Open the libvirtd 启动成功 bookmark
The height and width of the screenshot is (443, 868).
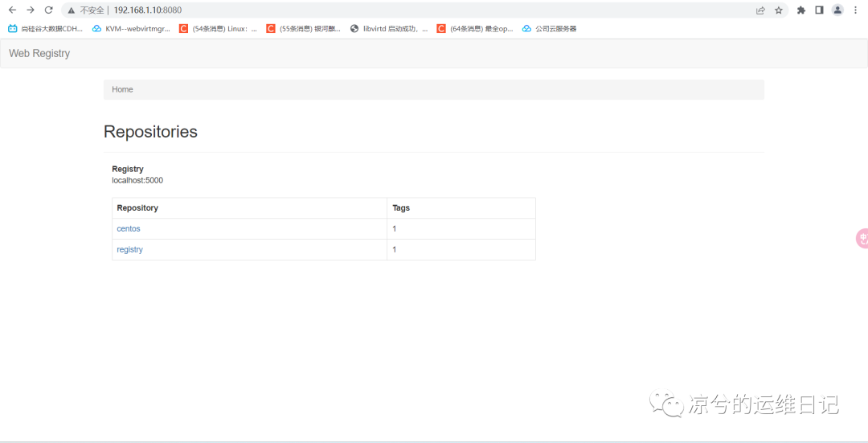point(389,29)
